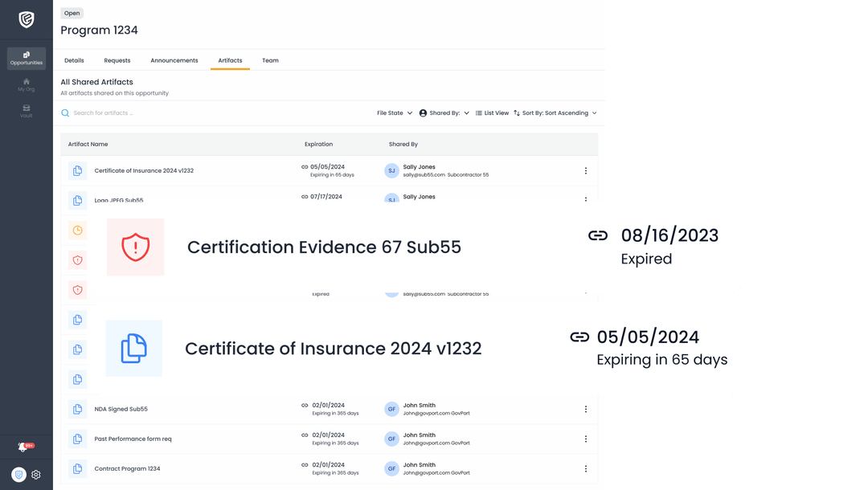Click the document icon next to NDA Signed Sub55
This screenshot has height=490, width=868.
(76, 409)
